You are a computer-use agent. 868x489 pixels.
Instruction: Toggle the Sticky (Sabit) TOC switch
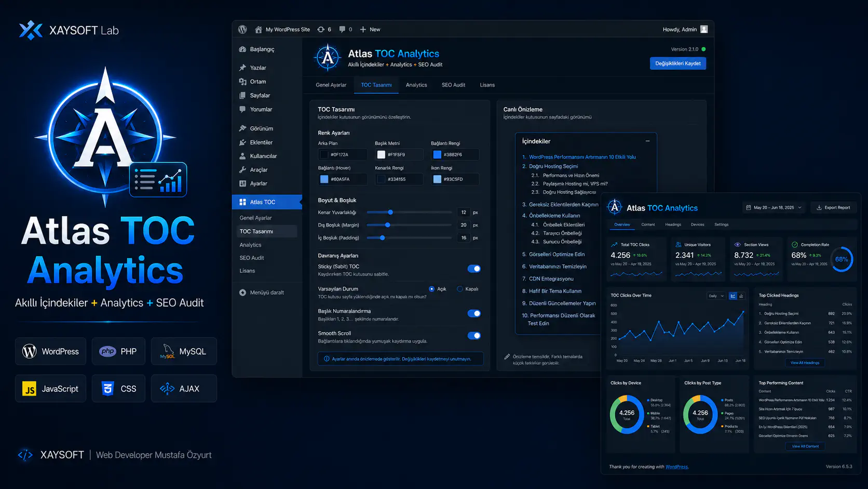[474, 269]
